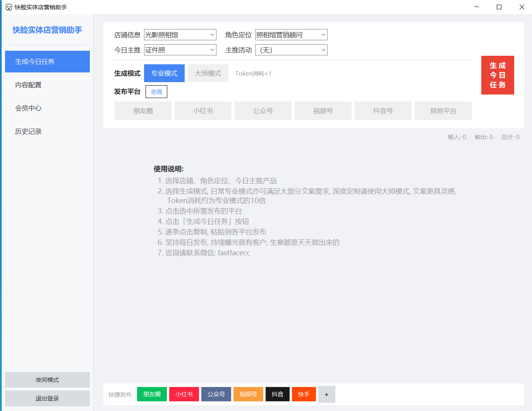This screenshot has height=411, width=532.
Task: Click the 全选 platforms button
Action: [156, 92]
